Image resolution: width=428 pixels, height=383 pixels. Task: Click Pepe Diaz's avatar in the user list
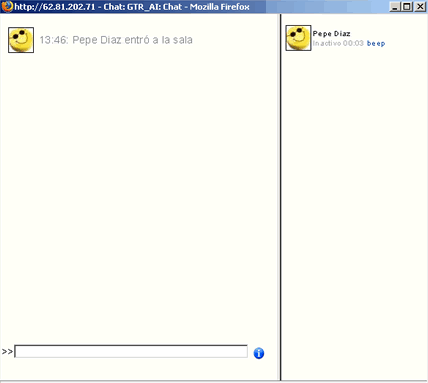tap(298, 38)
